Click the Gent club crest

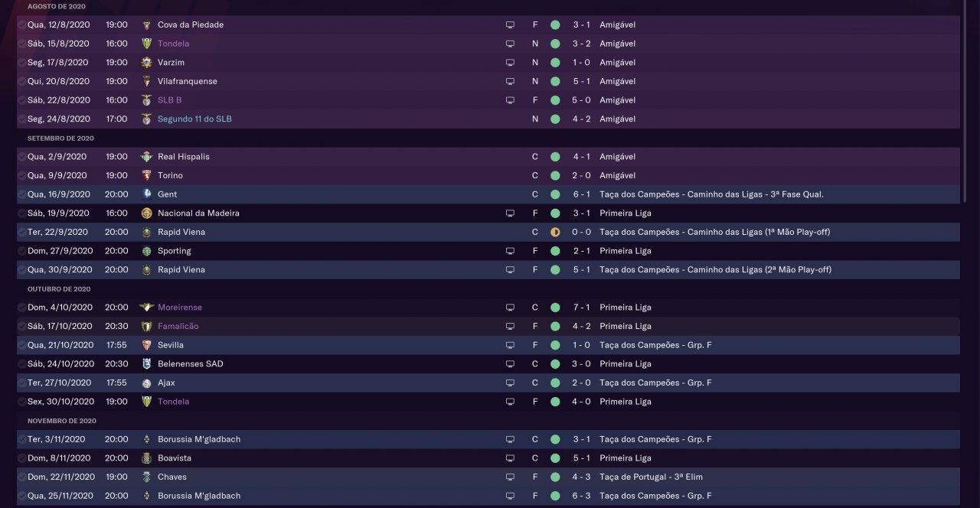(x=147, y=194)
